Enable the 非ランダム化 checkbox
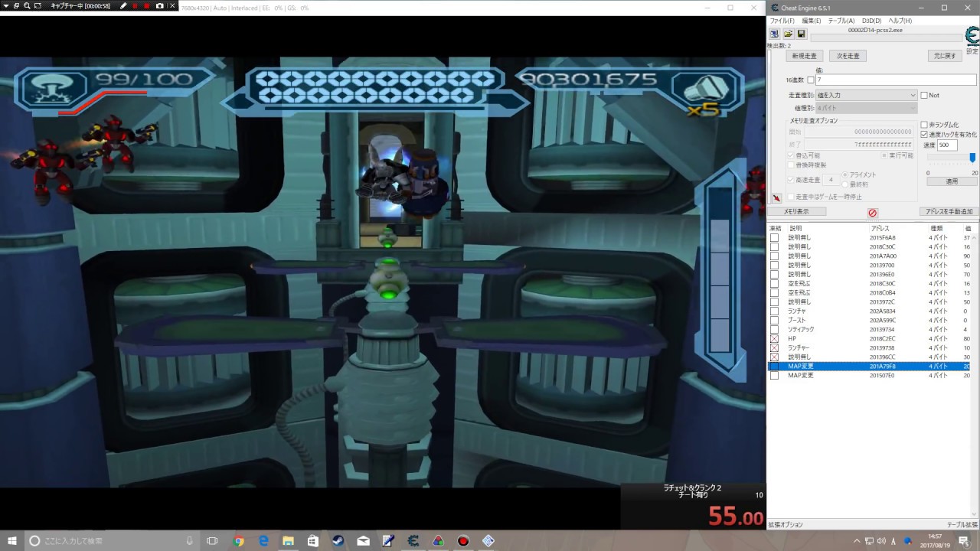Screen dimensions: 980x551 924,125
